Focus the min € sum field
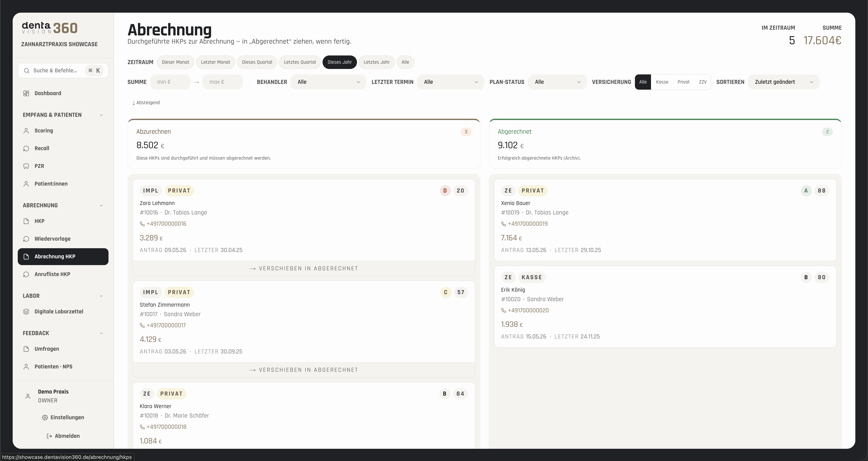 pyautogui.click(x=170, y=82)
